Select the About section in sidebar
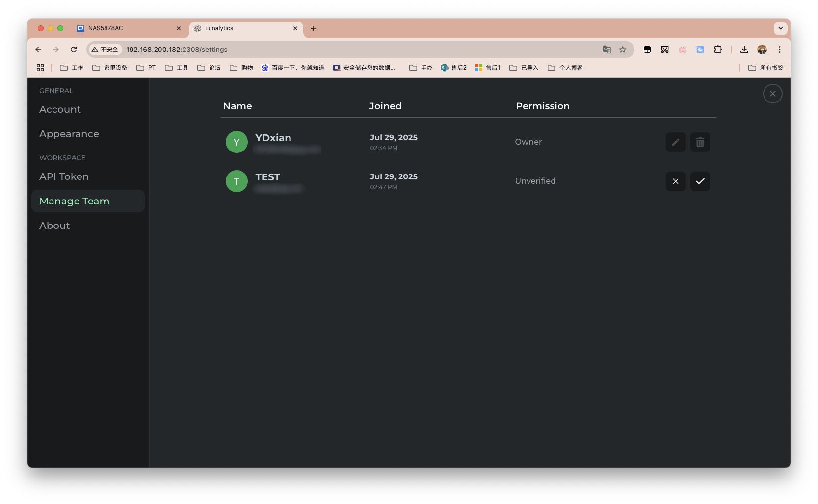The width and height of the screenshot is (818, 504). coord(54,226)
